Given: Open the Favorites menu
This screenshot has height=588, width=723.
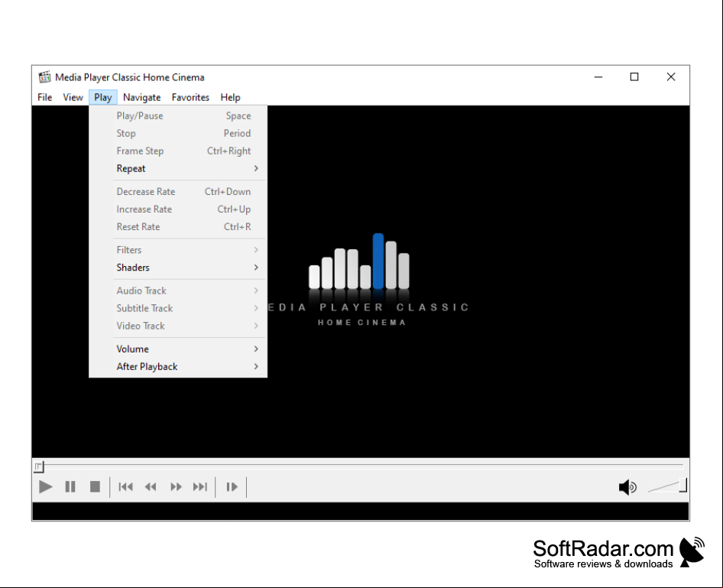Looking at the screenshot, I should point(190,97).
